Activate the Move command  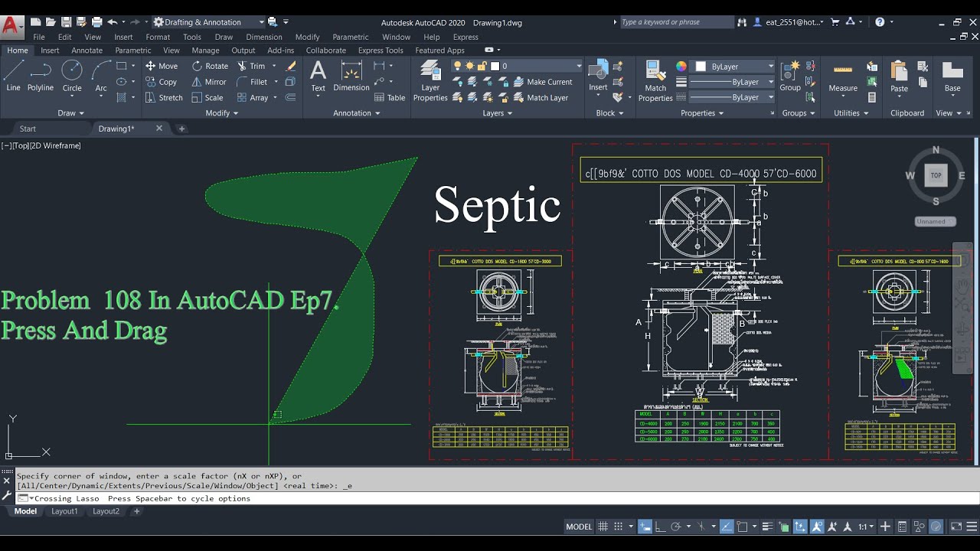(162, 66)
